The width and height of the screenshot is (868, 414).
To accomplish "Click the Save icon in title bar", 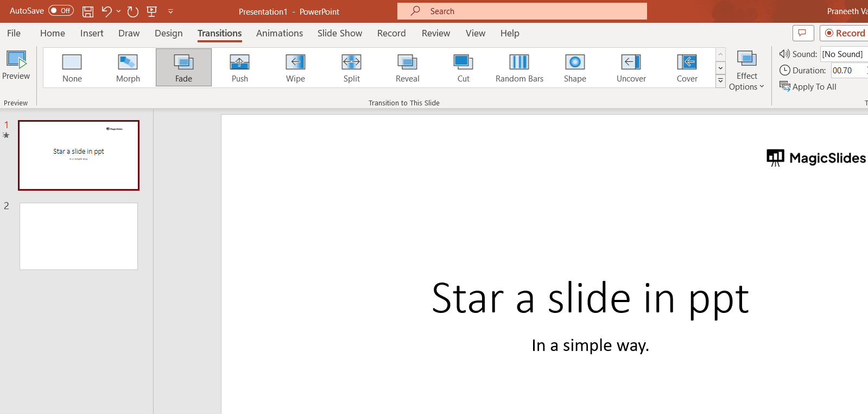I will pos(87,11).
